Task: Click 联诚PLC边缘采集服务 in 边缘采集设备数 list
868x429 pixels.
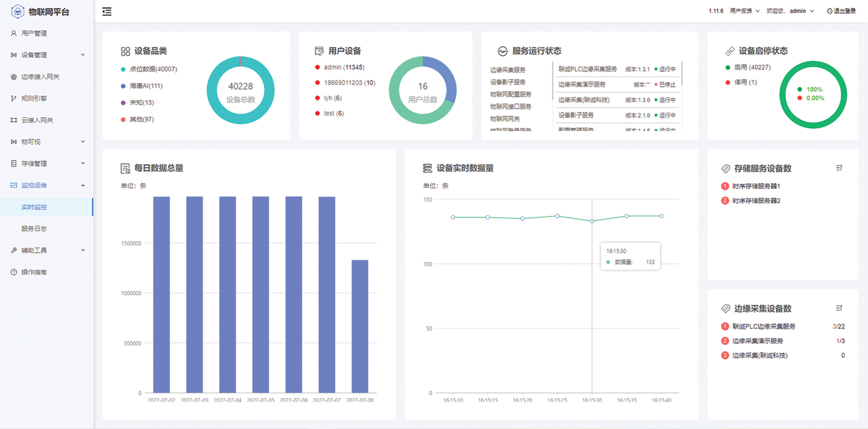Action: pyautogui.click(x=764, y=326)
